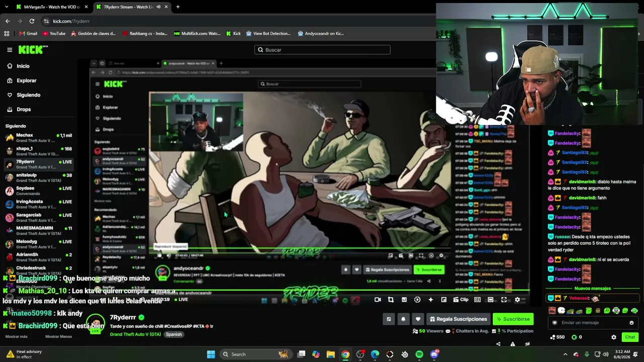Click the sparkle icon in player controls

click(431, 300)
